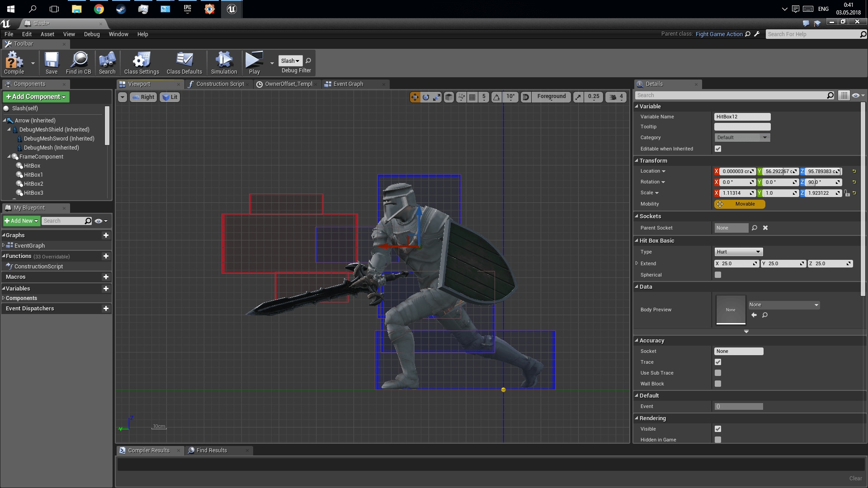Disable the Trace checkbox under Accuracy
The height and width of the screenshot is (488, 868).
(x=718, y=362)
